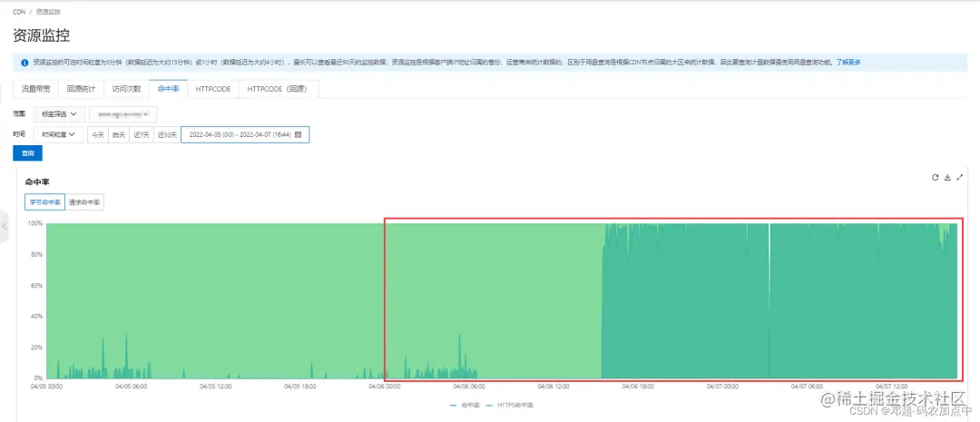Screen dimensions: 980x422
Task: Open the 时间粒度 dropdown
Action: pyautogui.click(x=58, y=134)
